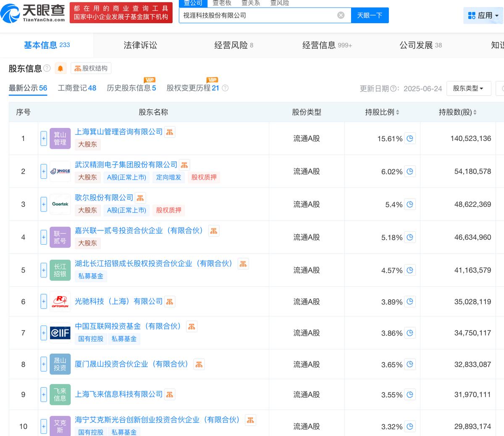Click help icon next to 更新日期

[394, 89]
